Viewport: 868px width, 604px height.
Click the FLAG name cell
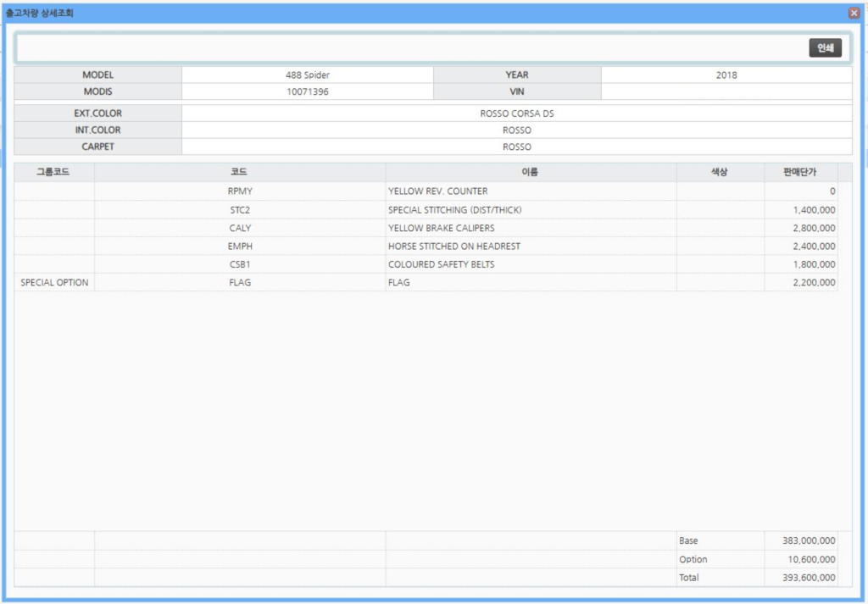pos(531,283)
